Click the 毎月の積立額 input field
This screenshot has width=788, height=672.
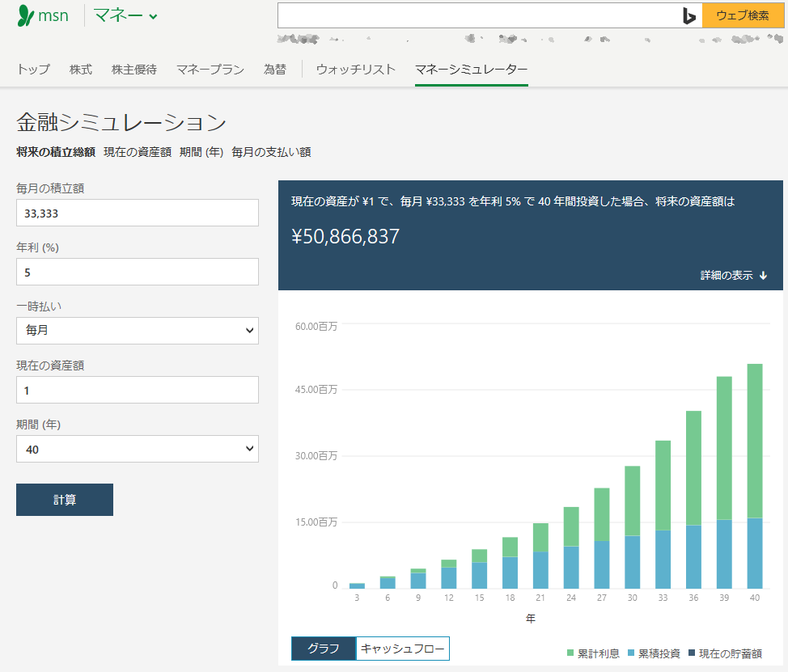(138, 213)
